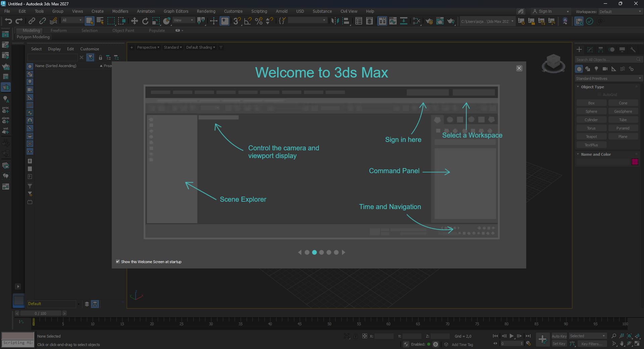Open the object color swatch
644x349 pixels.
pos(635,162)
